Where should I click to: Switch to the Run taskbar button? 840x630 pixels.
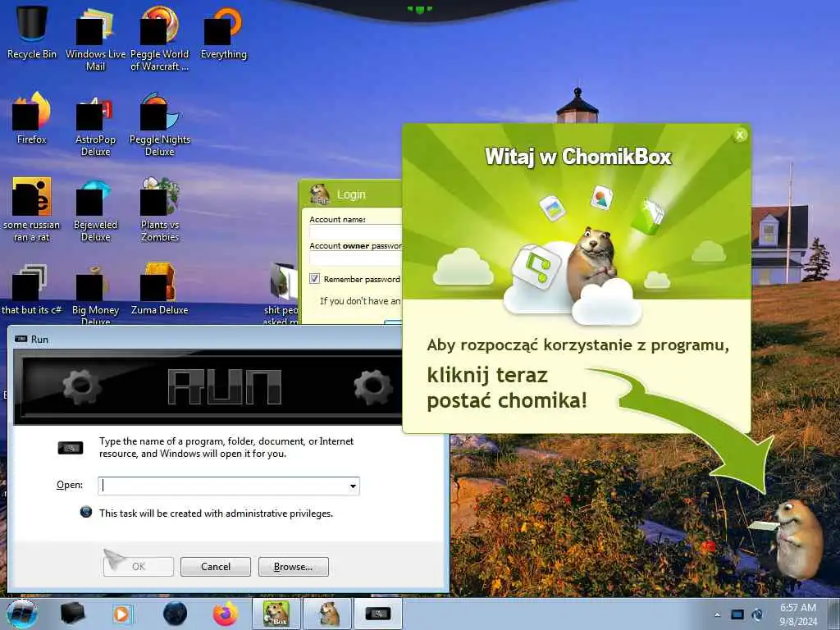tap(378, 614)
